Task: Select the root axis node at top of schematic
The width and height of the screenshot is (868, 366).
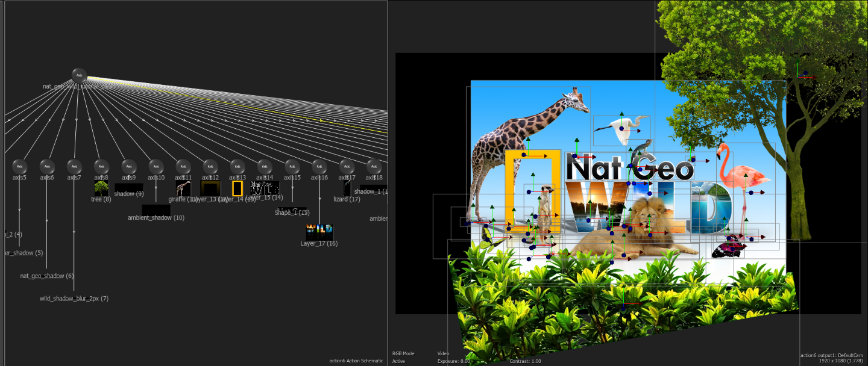Action: [79, 75]
